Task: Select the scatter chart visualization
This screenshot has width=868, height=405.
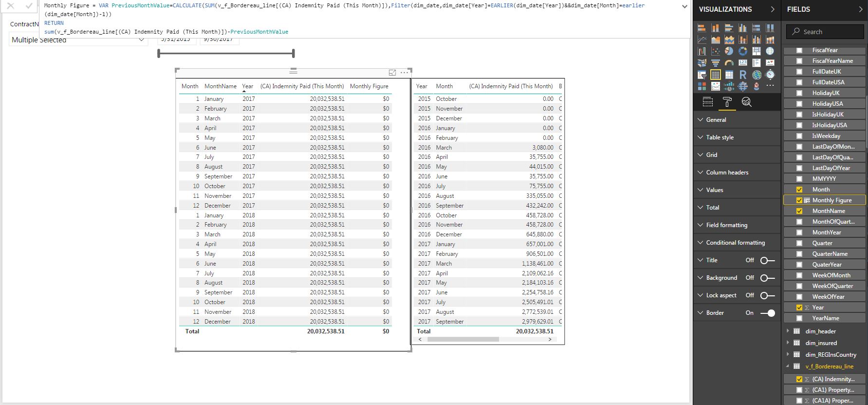Action: coord(715,51)
